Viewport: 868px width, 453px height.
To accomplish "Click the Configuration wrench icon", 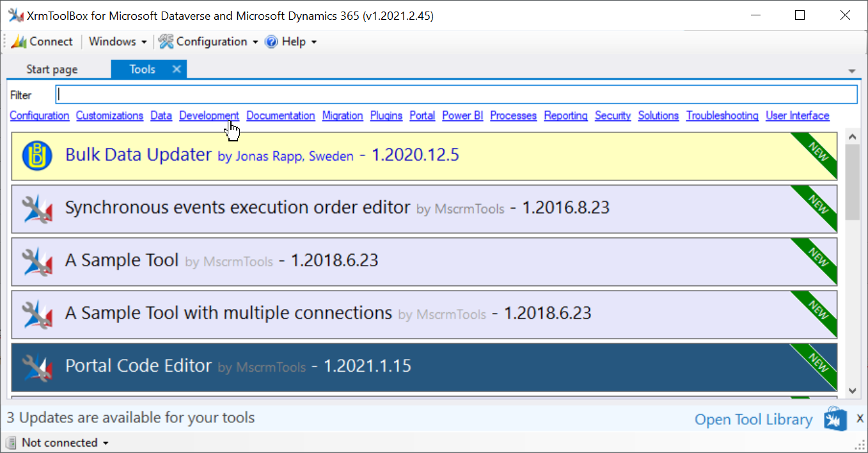I will pyautogui.click(x=166, y=42).
